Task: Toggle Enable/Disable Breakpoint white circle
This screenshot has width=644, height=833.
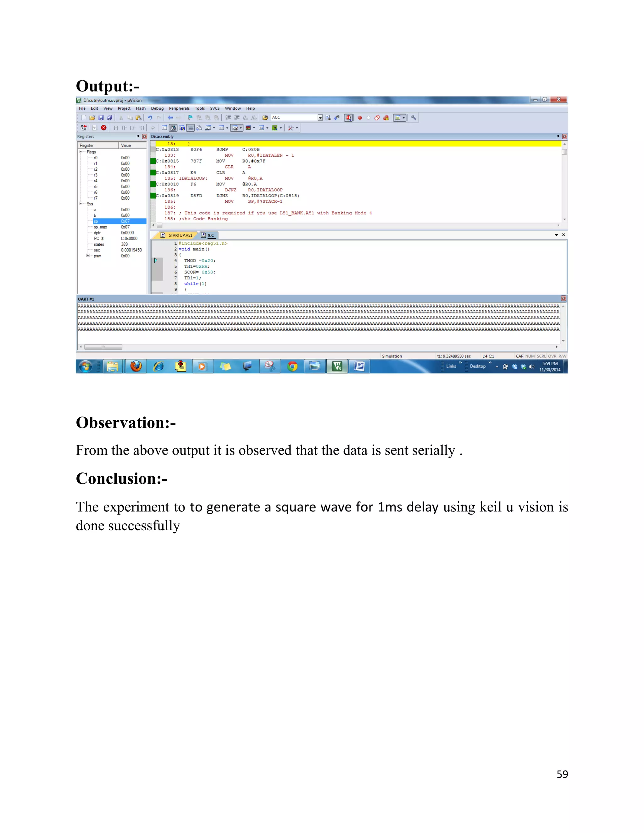Action: coord(368,118)
